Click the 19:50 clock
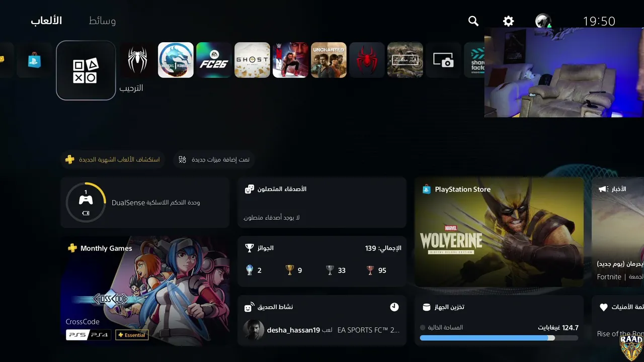This screenshot has height=362, width=644. coord(599,21)
